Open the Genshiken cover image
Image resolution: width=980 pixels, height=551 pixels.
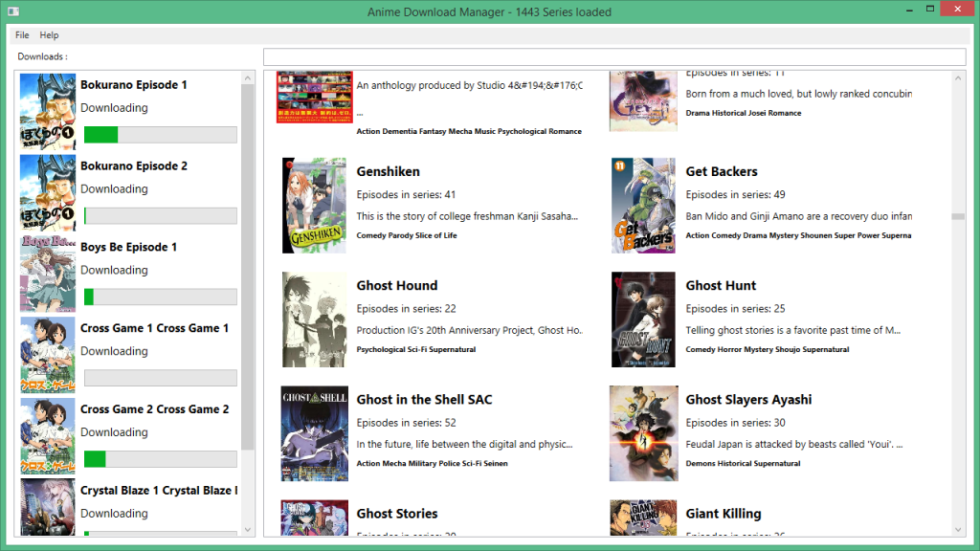(314, 206)
